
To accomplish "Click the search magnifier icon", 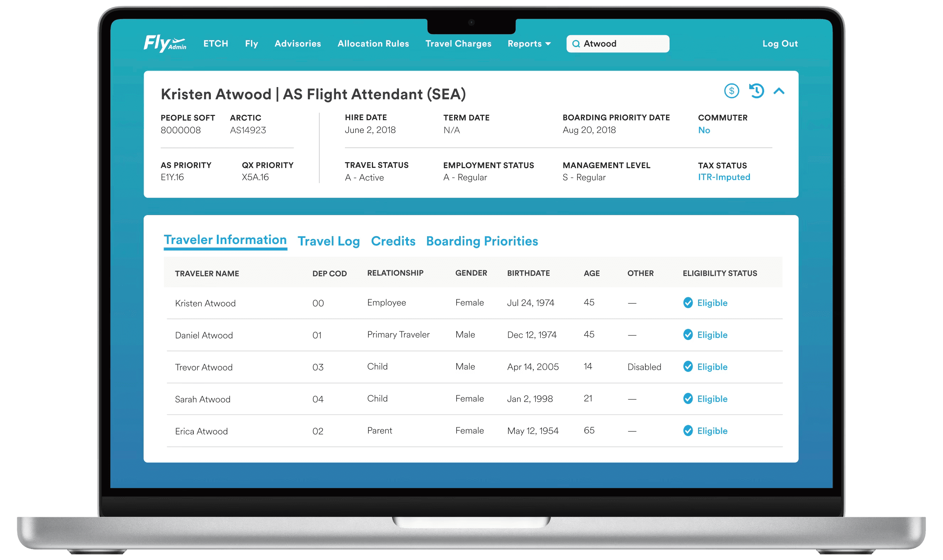I will (576, 44).
